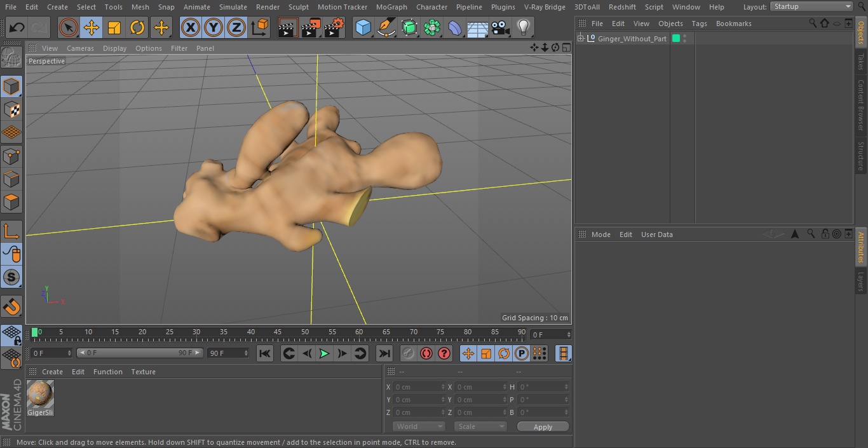868x448 pixels.
Task: Open the World coordinate dropdown
Action: coord(419,426)
